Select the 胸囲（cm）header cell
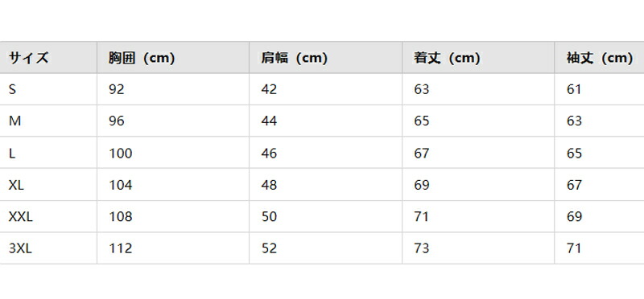This screenshot has width=644, height=299. [x=173, y=58]
